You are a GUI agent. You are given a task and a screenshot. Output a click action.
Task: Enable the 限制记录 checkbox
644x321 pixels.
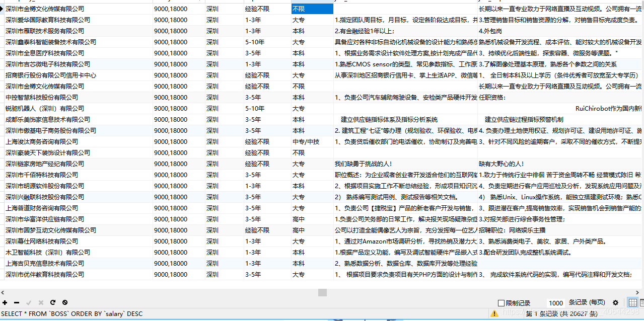(501, 303)
